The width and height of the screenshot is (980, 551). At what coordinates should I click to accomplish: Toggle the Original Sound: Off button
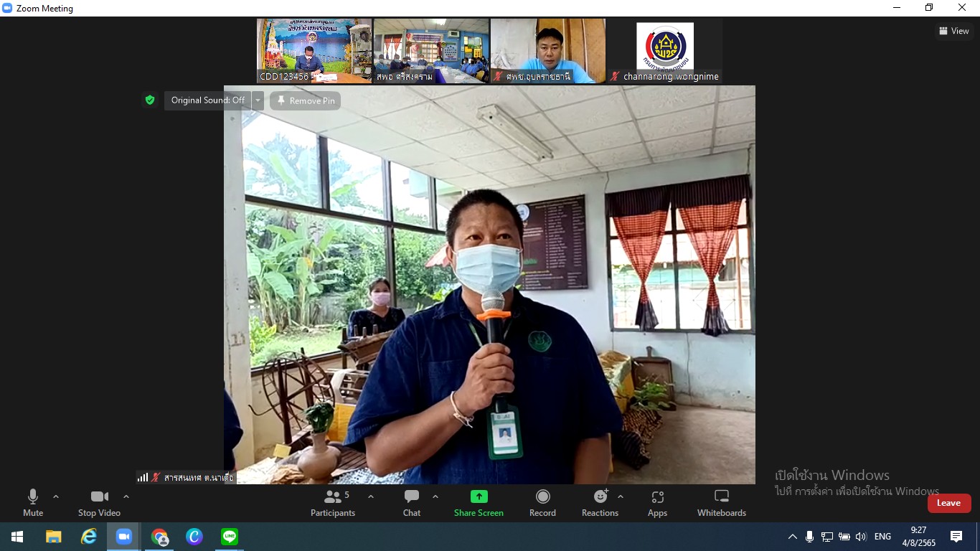(x=208, y=100)
